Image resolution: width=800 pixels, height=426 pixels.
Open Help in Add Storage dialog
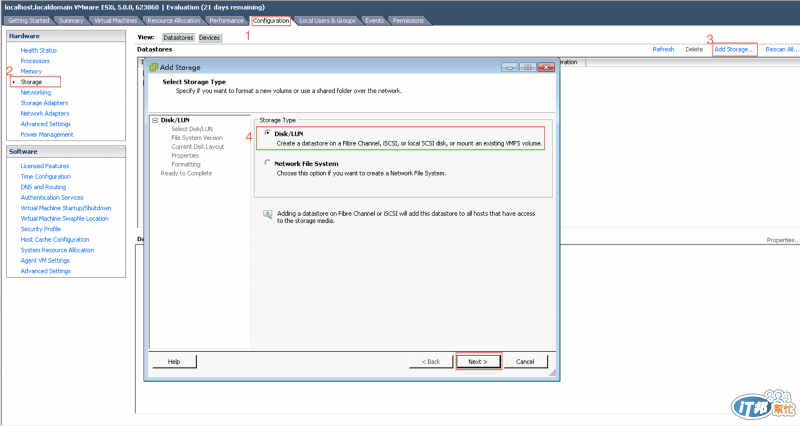tap(174, 361)
